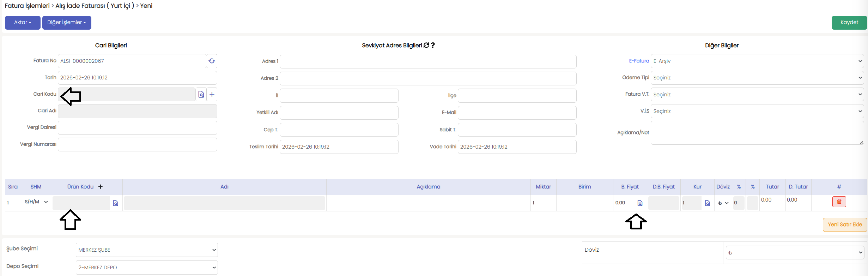The image size is (868, 276).
Task: Click the refresh icon beside Sevkiyat Adres Bilgileri
Action: pyautogui.click(x=426, y=45)
